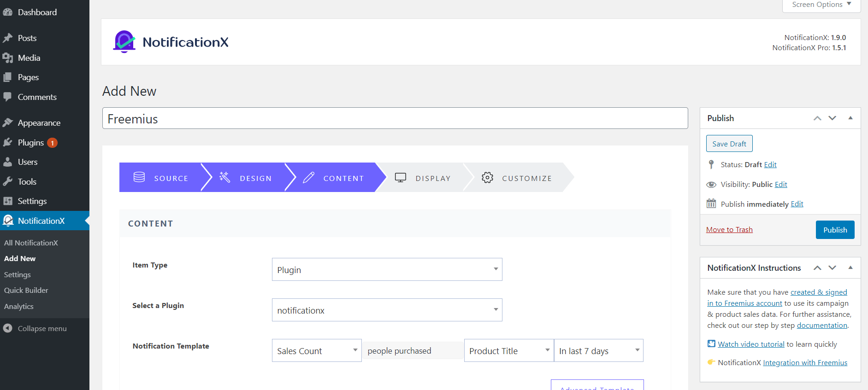Click the Tools wrench icon
The width and height of the screenshot is (868, 390).
8,182
